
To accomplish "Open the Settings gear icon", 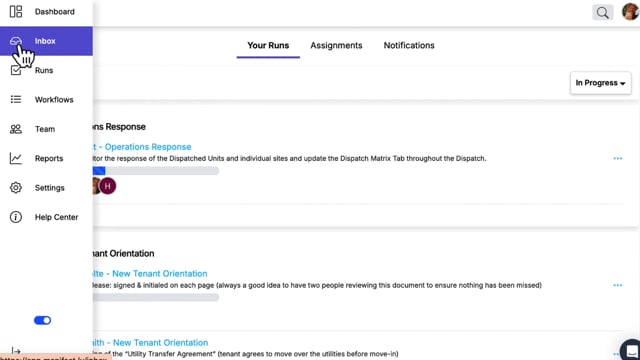I will tap(16, 187).
